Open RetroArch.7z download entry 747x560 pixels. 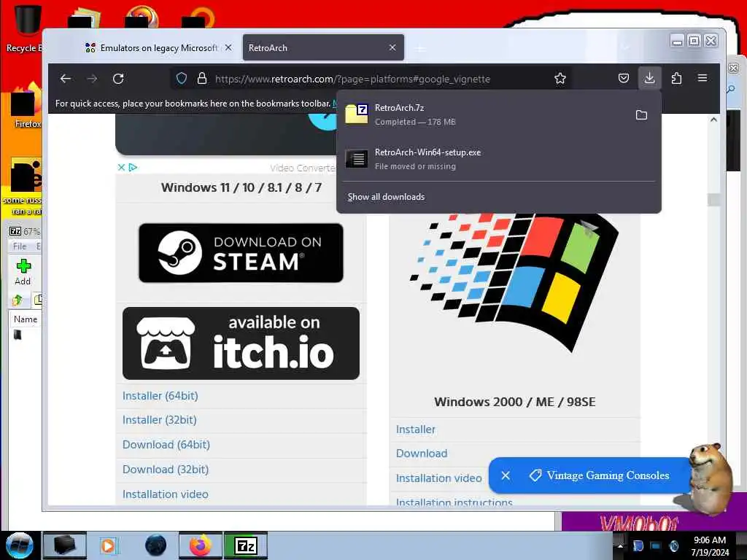click(483, 114)
